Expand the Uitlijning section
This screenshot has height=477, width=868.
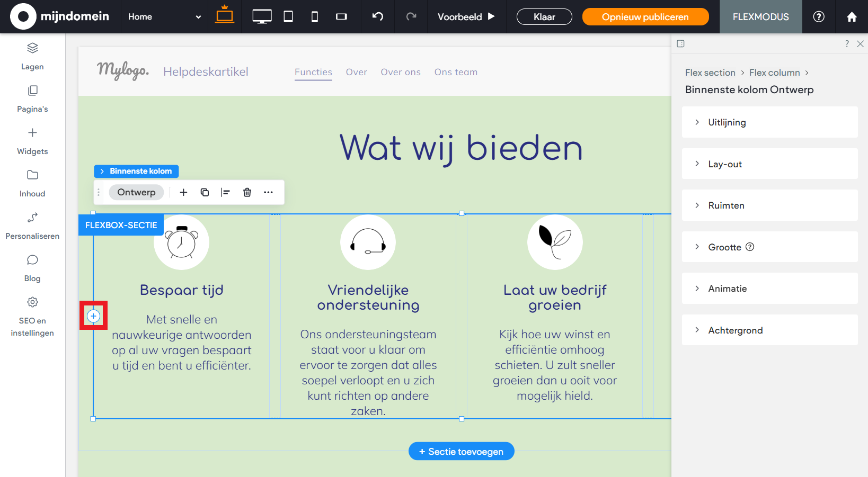click(769, 122)
